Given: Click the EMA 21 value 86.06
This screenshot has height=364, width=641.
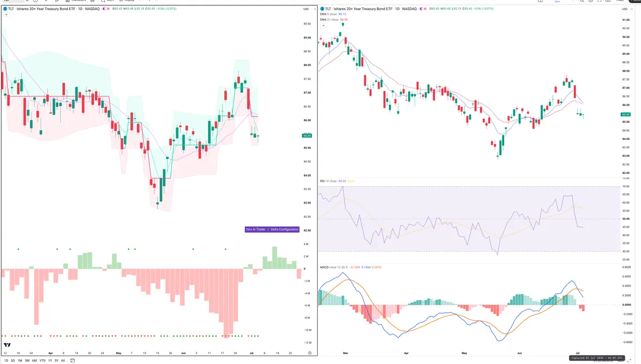Looking at the screenshot, I should tap(343, 19).
